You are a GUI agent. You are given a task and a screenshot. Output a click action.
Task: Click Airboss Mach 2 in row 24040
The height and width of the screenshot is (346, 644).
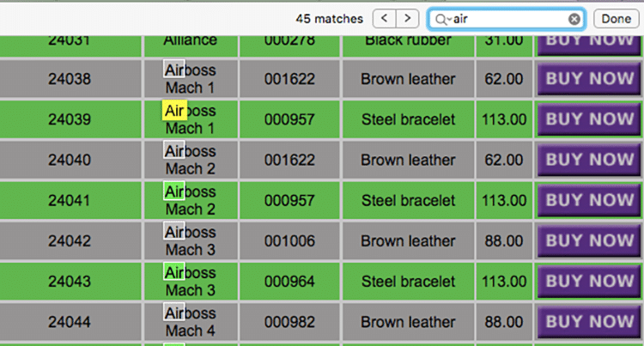point(190,160)
